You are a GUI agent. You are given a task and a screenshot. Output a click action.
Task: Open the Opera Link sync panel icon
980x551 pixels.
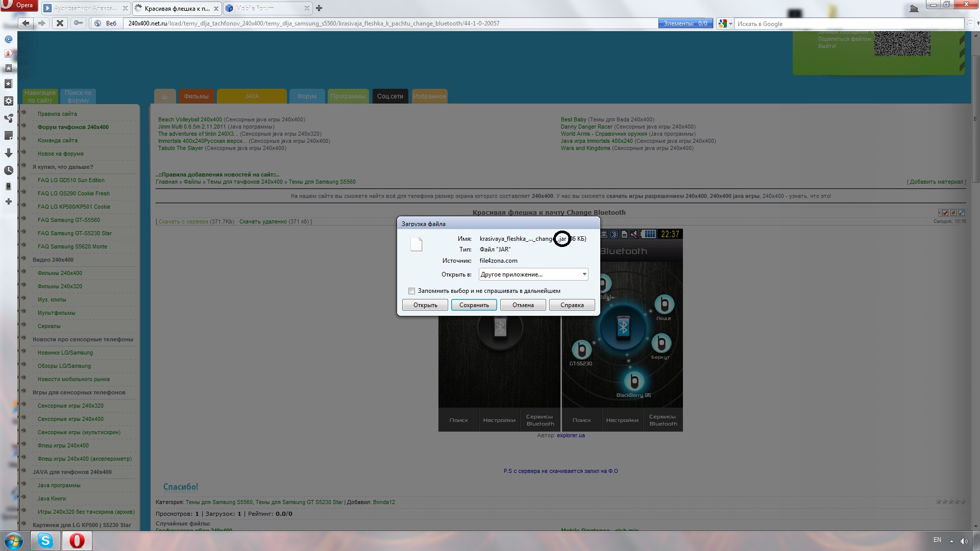coord(9,118)
